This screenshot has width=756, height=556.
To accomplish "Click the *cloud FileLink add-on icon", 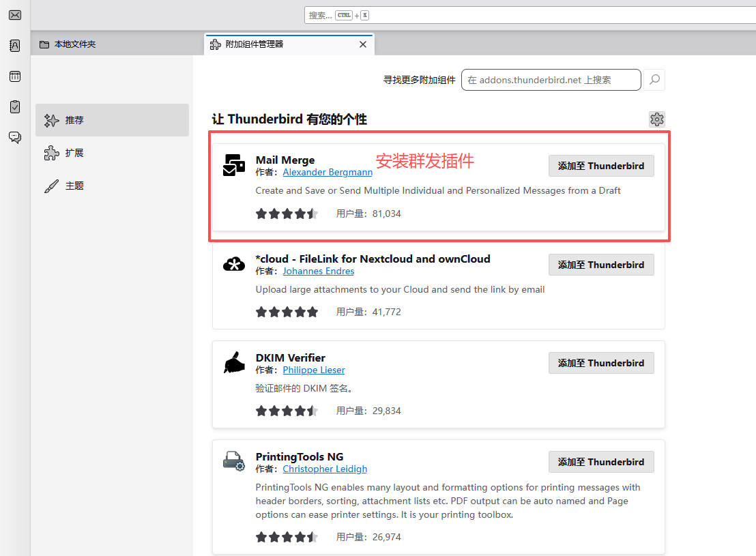I will click(x=234, y=264).
